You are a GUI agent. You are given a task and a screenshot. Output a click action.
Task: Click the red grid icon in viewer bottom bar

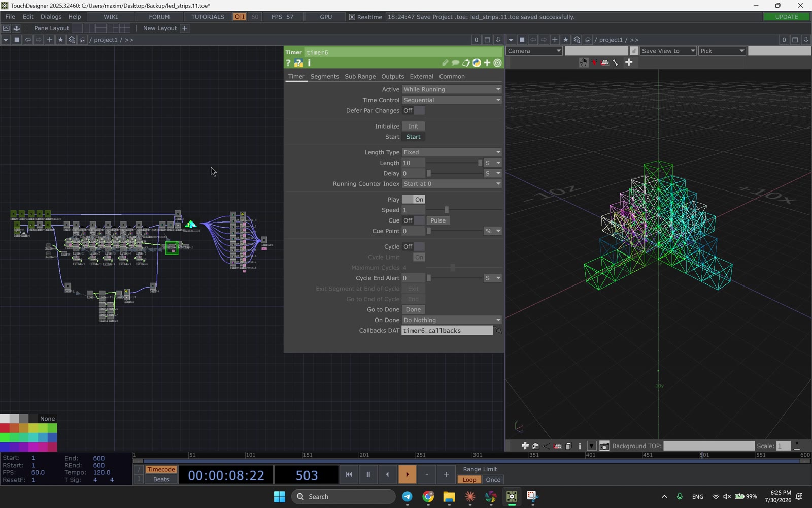(x=558, y=446)
